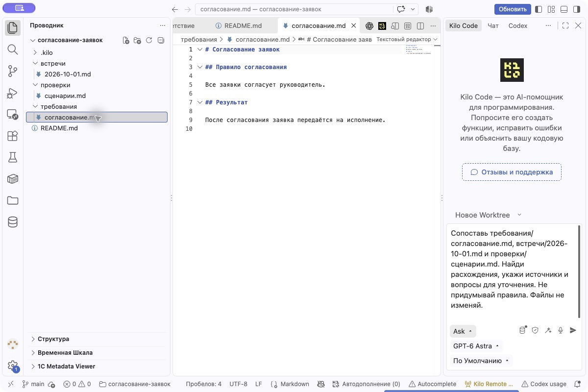Split the editor to the right
The width and height of the screenshot is (588, 392).
pos(420,26)
